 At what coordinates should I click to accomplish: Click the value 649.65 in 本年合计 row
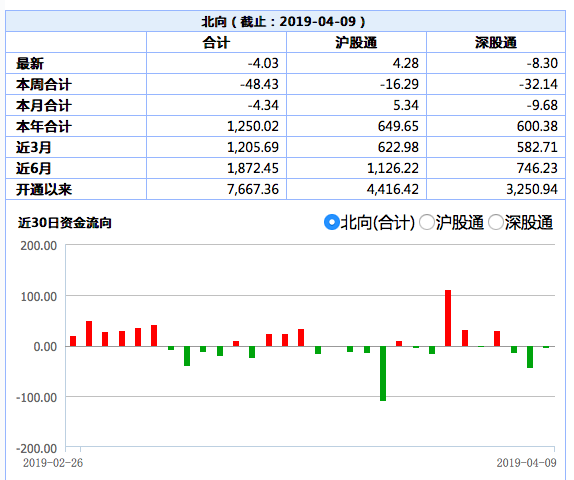point(398,126)
